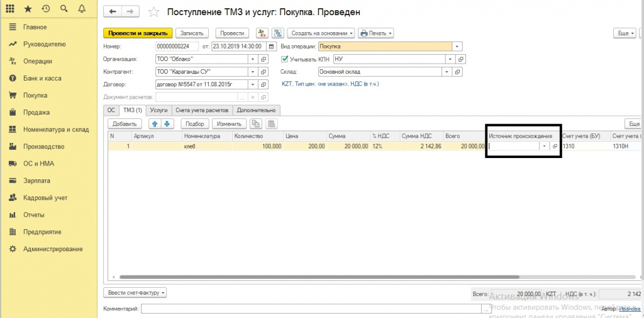Switch to the Дополнительно tab
This screenshot has height=318, width=644.
point(257,110)
